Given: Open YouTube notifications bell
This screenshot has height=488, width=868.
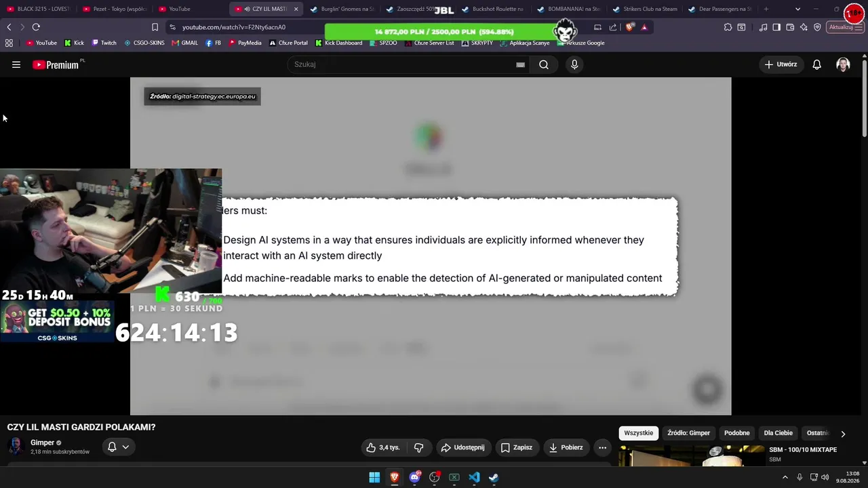Looking at the screenshot, I should coord(817,64).
